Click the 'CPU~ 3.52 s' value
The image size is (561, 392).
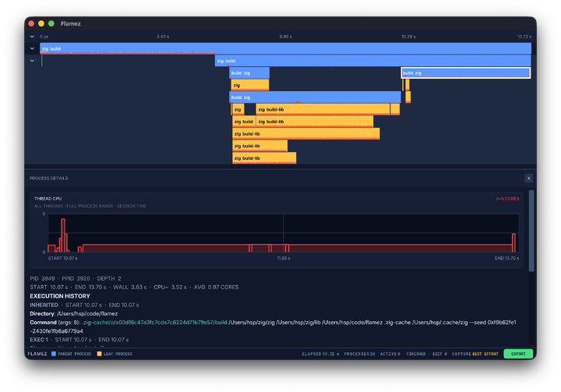[170, 287]
